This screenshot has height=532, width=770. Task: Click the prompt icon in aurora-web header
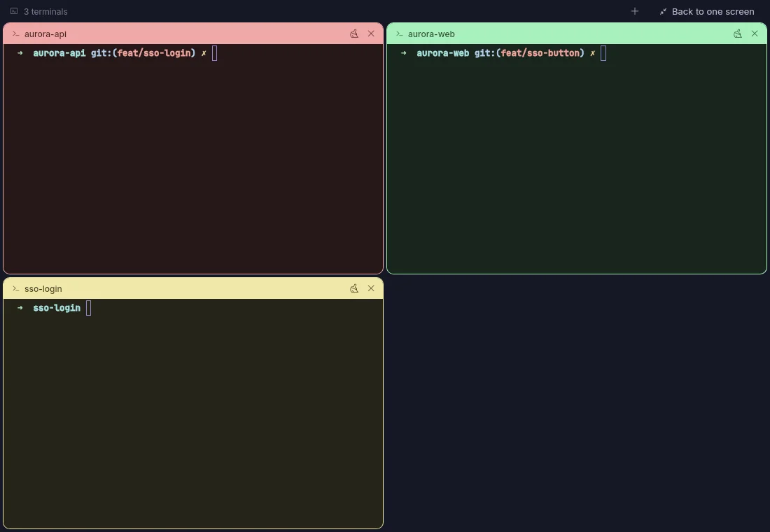pos(399,34)
